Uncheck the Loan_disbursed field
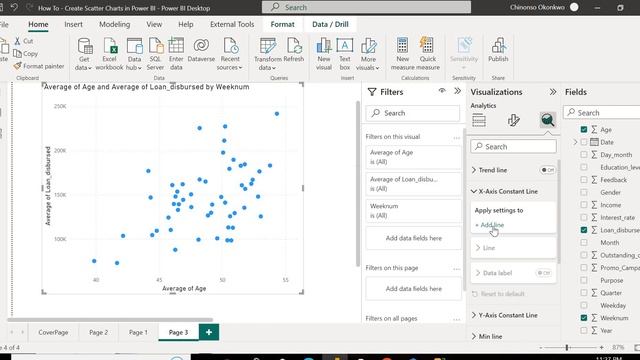 pos(584,230)
